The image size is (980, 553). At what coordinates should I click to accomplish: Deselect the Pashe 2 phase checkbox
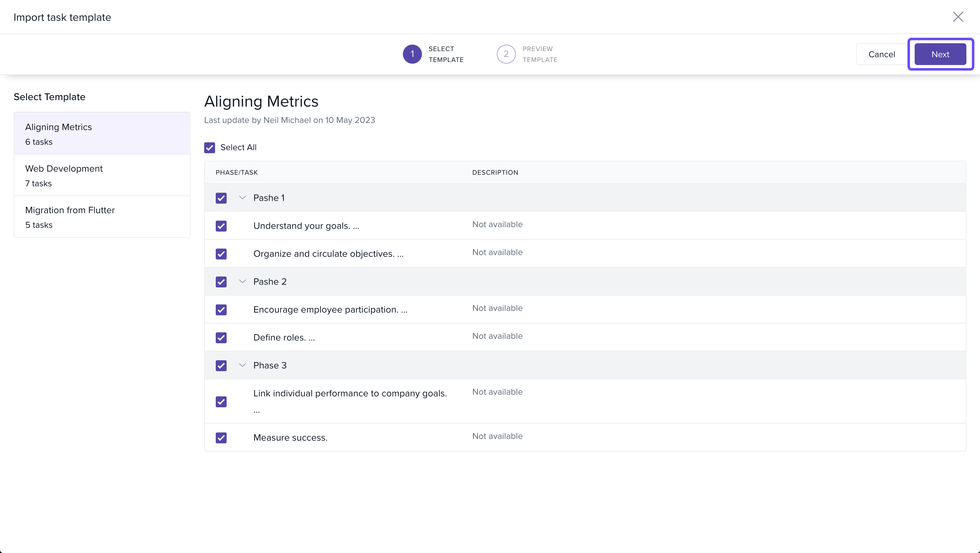tap(221, 282)
